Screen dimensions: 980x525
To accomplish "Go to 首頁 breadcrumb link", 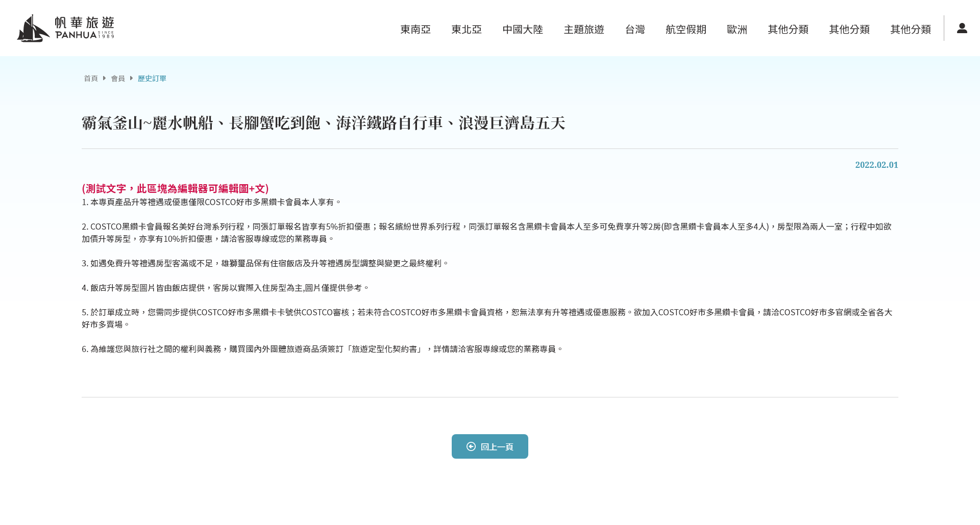I will (x=91, y=78).
